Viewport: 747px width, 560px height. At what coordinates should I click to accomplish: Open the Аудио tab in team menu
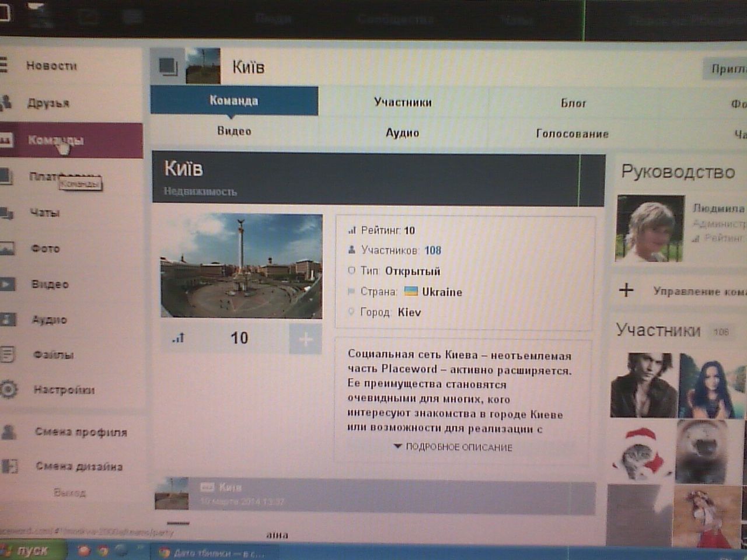(402, 133)
